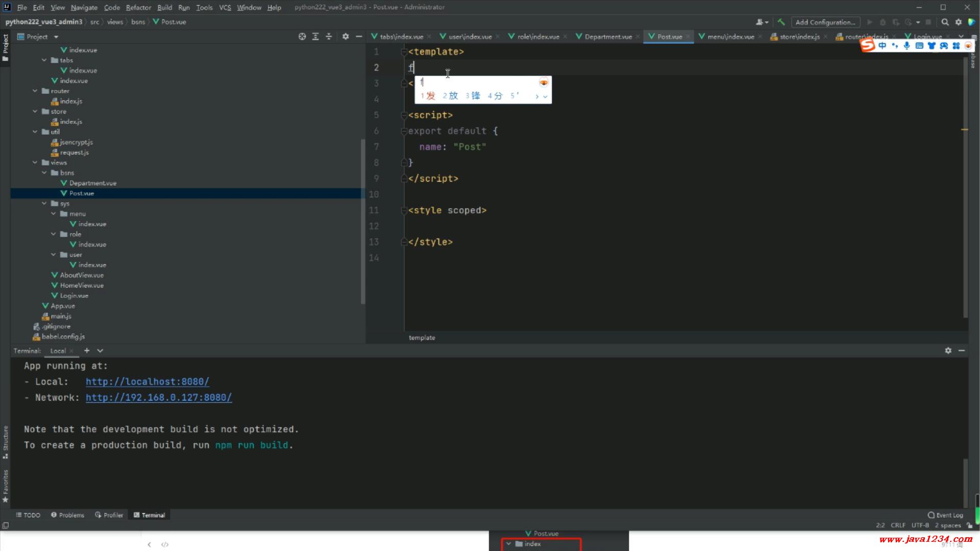Close the Post.vue editor tab
This screenshot has width=980, height=551.
click(x=688, y=36)
